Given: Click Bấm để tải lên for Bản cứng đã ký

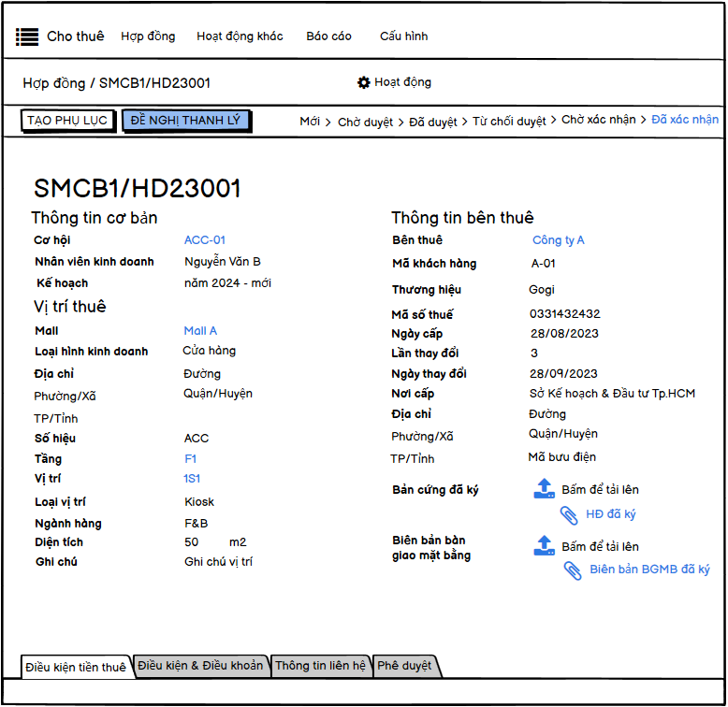Looking at the screenshot, I should click(600, 489).
